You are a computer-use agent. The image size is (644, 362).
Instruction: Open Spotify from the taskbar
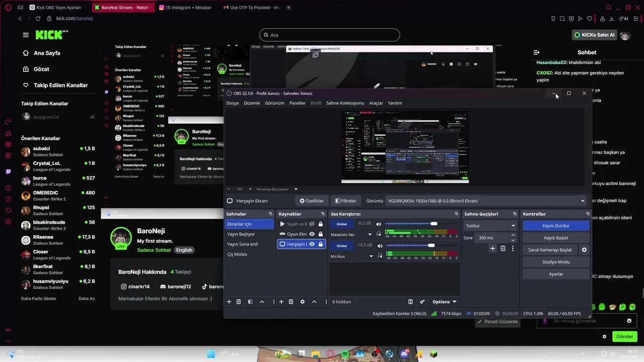pyautogui.click(x=345, y=354)
